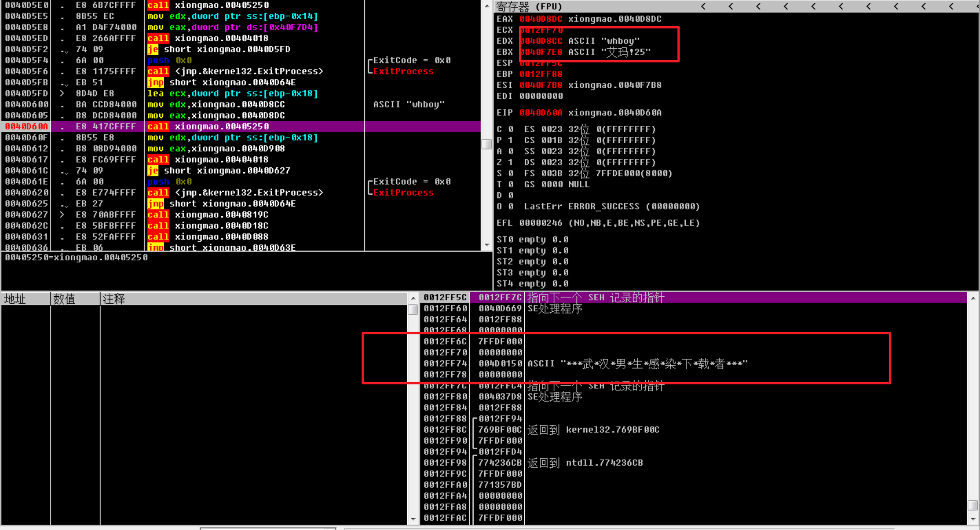Click the dump pane scroll-down arrow
Image resolution: width=980 pixels, height=530 pixels.
[413, 519]
